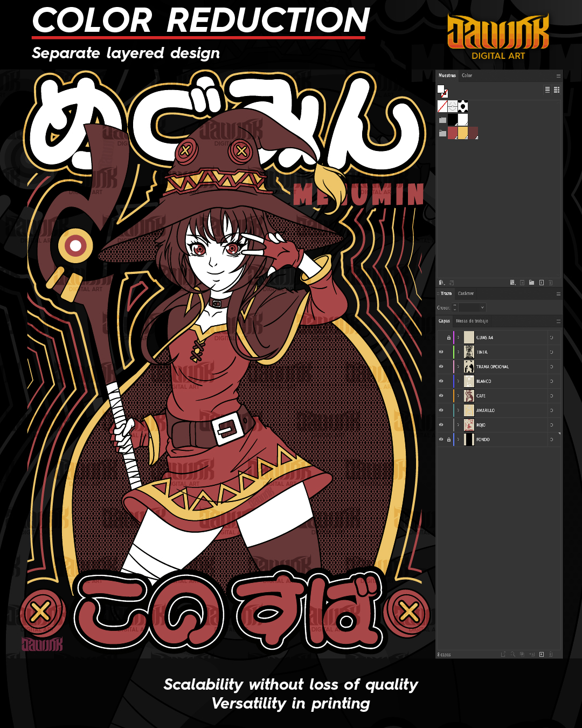Switch to the Muestras tab
This screenshot has width=582, height=728.
(x=447, y=75)
